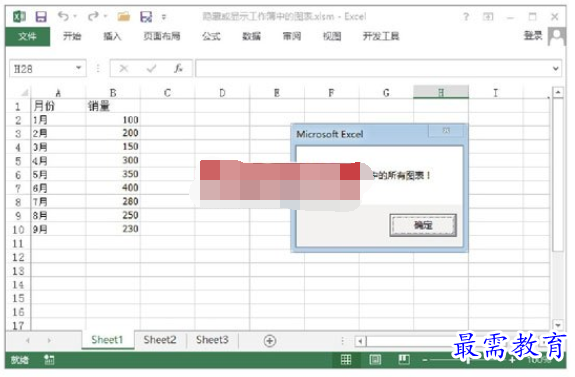
Task: Open the redo history dropdown arrow
Action: point(105,17)
